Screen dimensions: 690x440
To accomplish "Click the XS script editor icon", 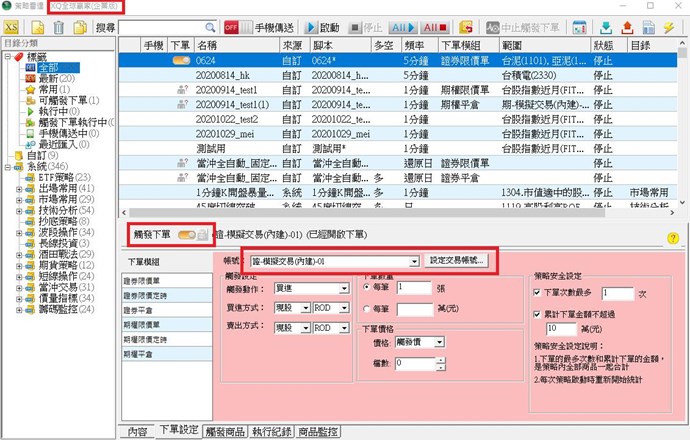I will (x=12, y=26).
